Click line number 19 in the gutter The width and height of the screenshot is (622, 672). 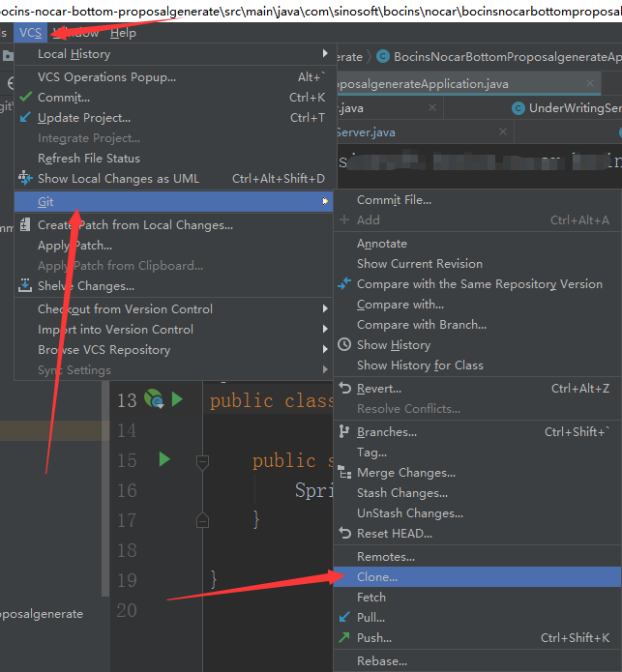pyautogui.click(x=127, y=580)
